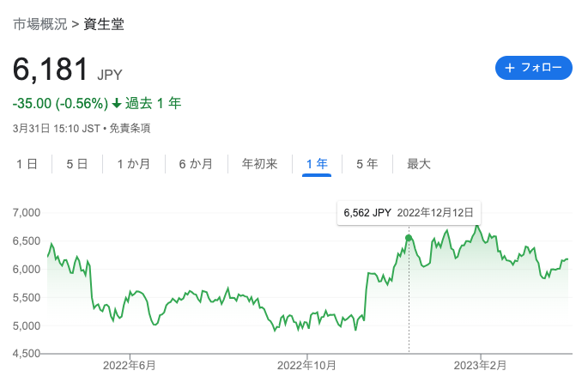The width and height of the screenshot is (588, 383).
Task: Click the 7,000 y-axis label
Action: pyautogui.click(x=27, y=213)
